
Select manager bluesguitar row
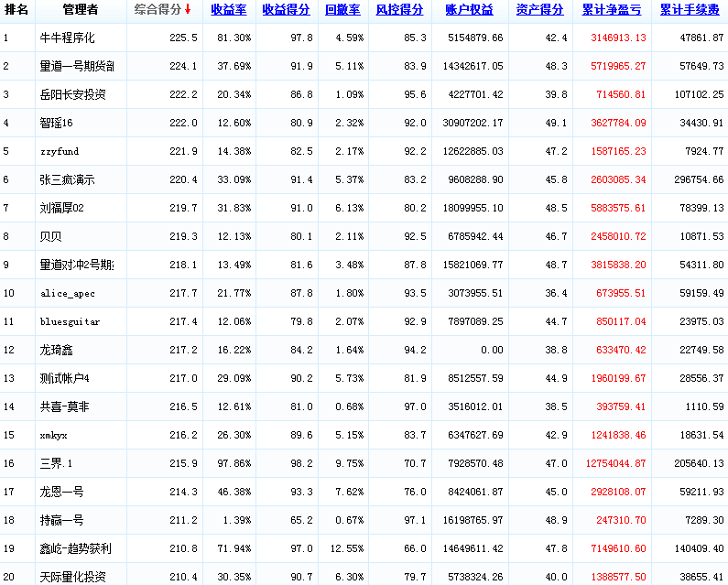point(70,322)
